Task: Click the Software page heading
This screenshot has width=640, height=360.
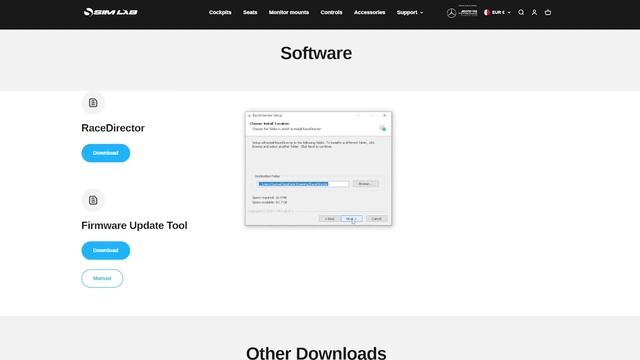Action: click(316, 53)
